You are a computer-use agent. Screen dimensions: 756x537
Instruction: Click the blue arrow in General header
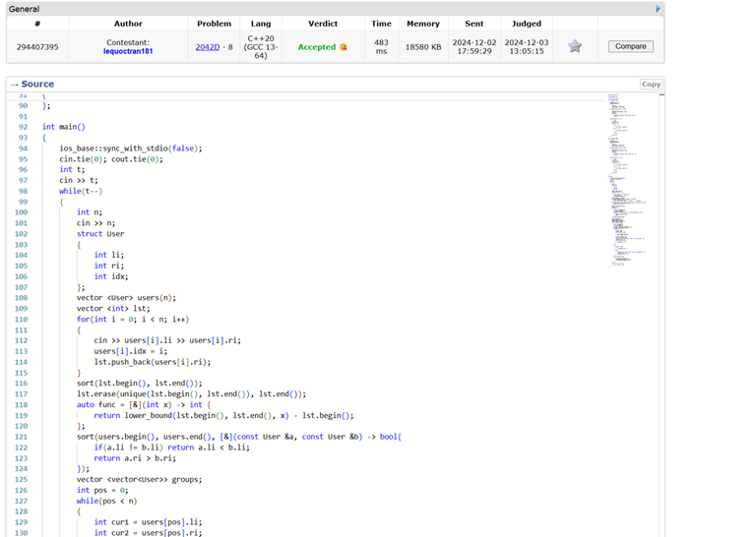point(659,9)
